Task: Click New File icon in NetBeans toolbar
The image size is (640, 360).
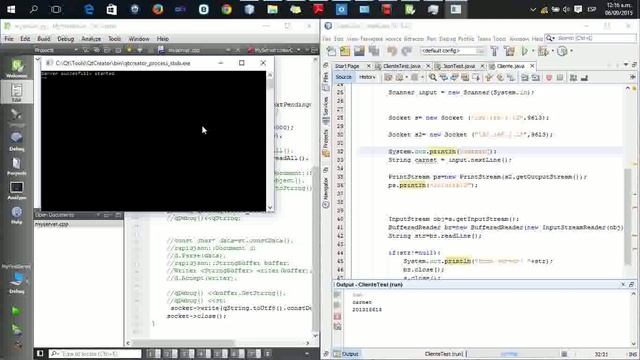Action: (331, 51)
